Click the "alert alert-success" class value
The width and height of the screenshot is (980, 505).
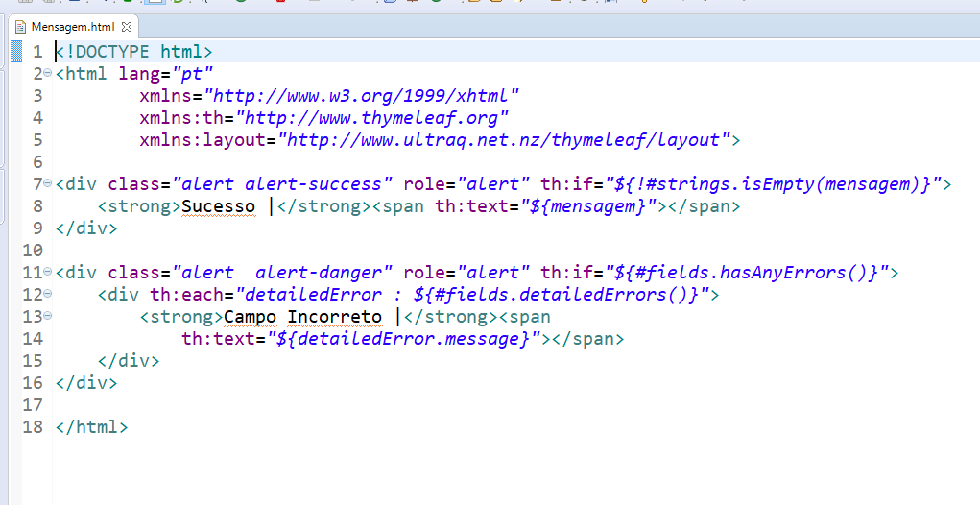click(x=282, y=184)
